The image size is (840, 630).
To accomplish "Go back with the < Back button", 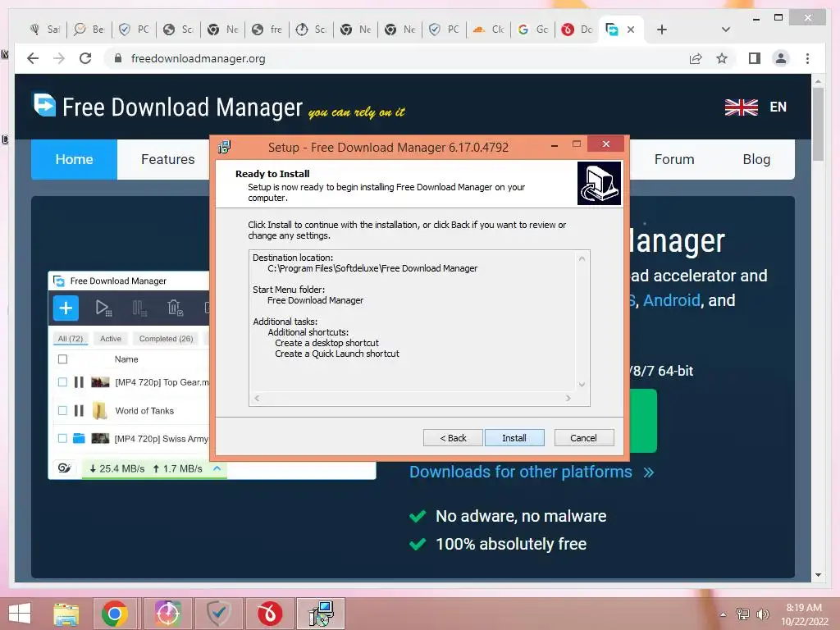I will [453, 438].
